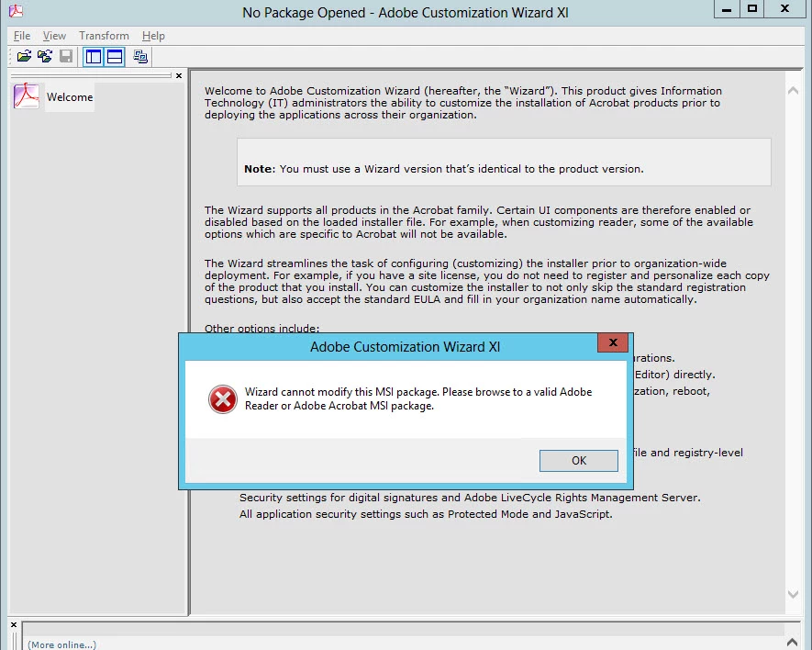Open the Transform menu
This screenshot has width=812, height=650.
(104, 36)
